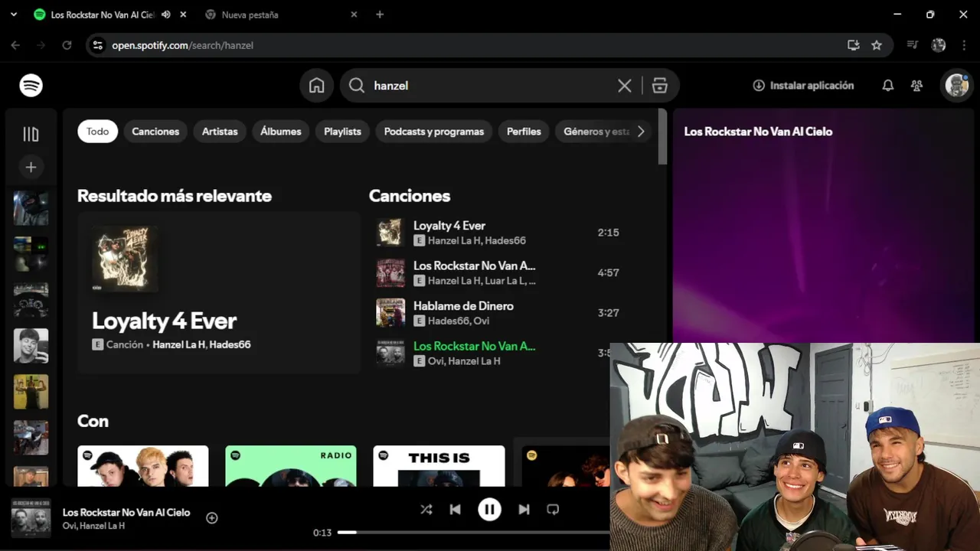Open now playing song title in player bar
Screen dimensions: 980x551
pos(126,513)
